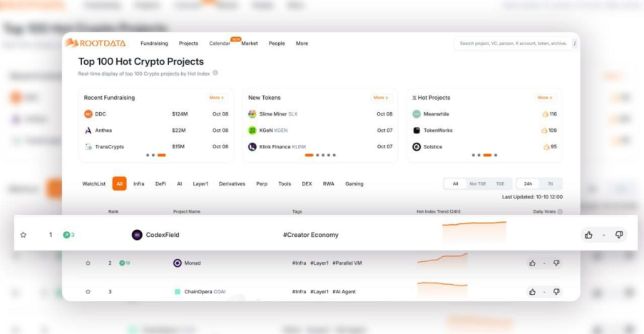The height and width of the screenshot is (334, 644).
Task: Star CodexField to add to watchlist
Action: coord(24,235)
